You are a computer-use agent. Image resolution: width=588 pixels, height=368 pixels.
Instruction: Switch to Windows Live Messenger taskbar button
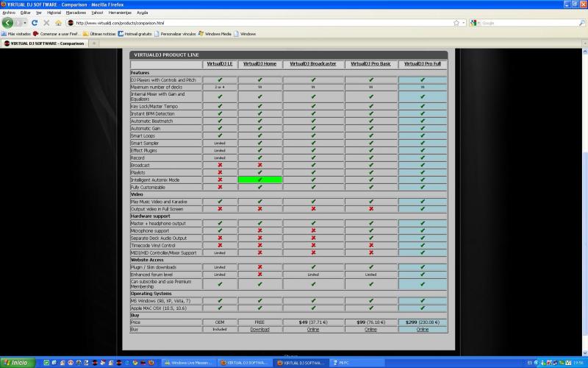[x=189, y=363]
